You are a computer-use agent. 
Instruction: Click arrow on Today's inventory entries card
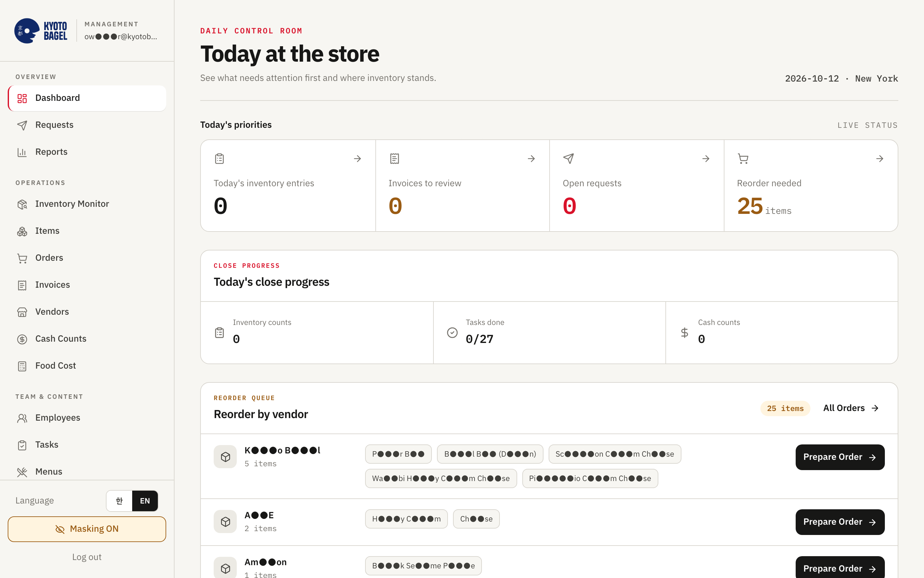pyautogui.click(x=357, y=159)
